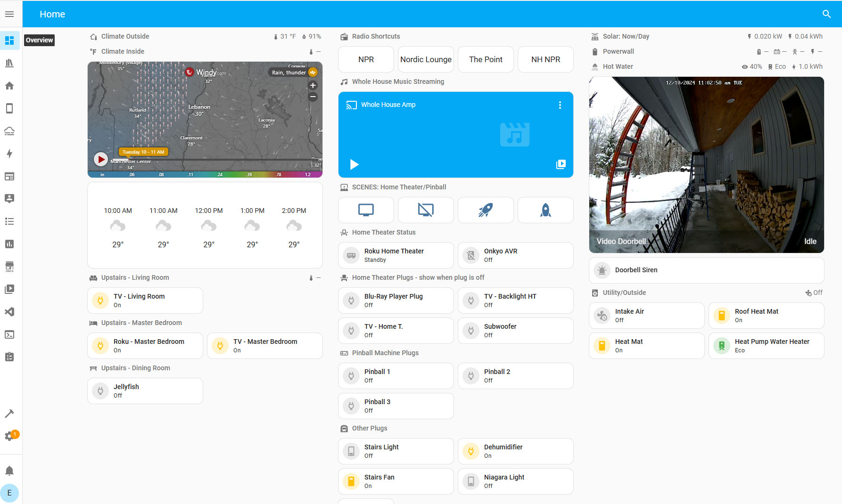
Task: Open media browser on Whole House Amp
Action: tap(561, 164)
